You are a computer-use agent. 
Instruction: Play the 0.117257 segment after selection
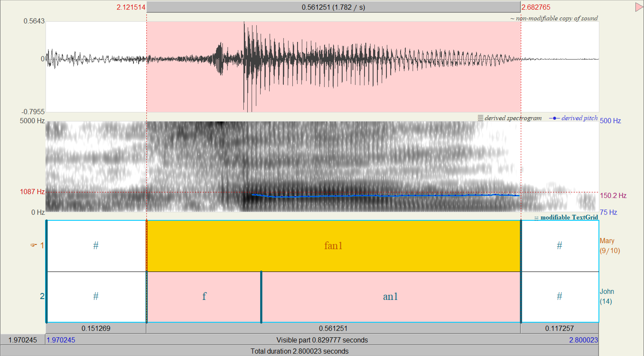(559, 328)
